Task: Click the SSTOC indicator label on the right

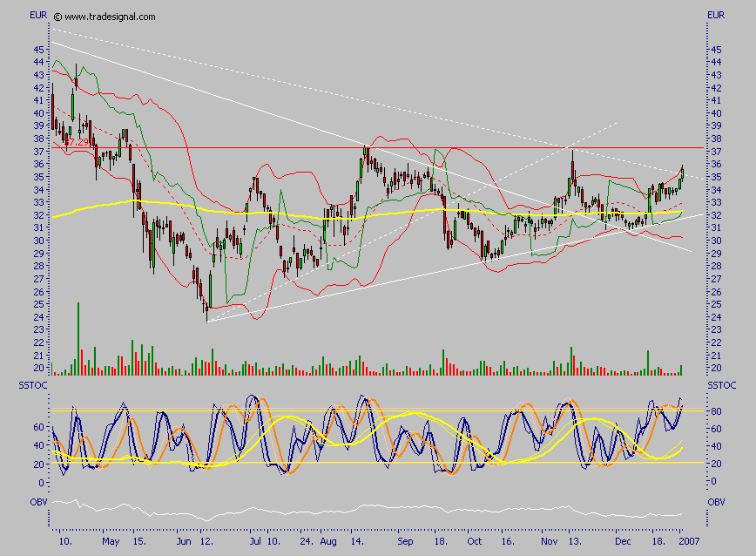Action: [722, 385]
